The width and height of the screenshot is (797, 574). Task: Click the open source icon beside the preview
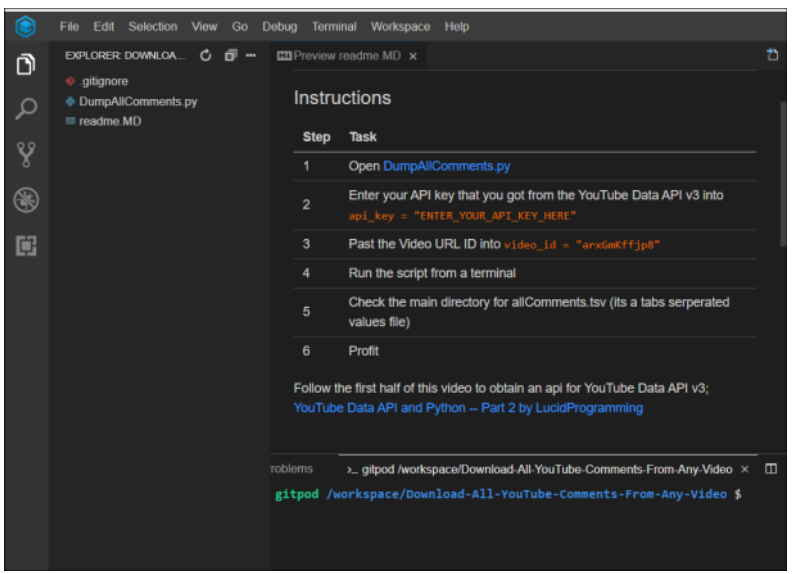click(x=772, y=56)
